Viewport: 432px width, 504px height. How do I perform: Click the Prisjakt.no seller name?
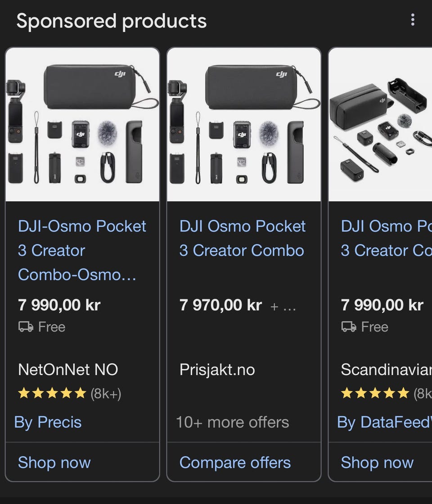217,370
